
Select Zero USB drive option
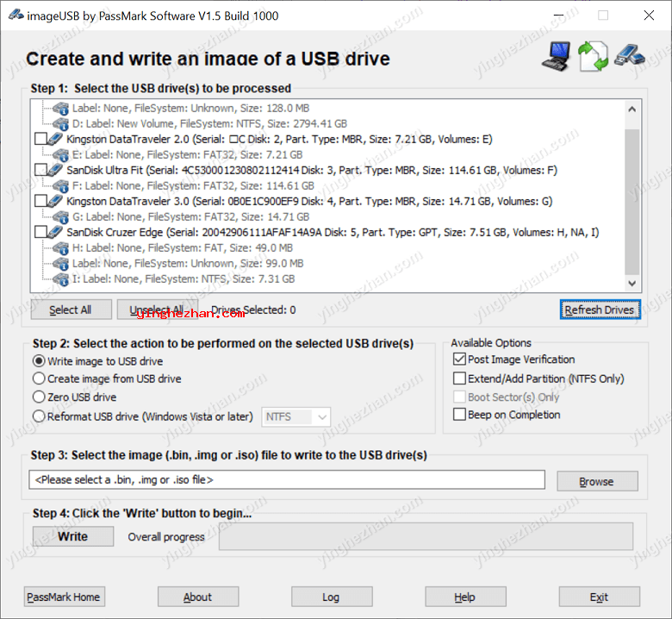click(39, 397)
